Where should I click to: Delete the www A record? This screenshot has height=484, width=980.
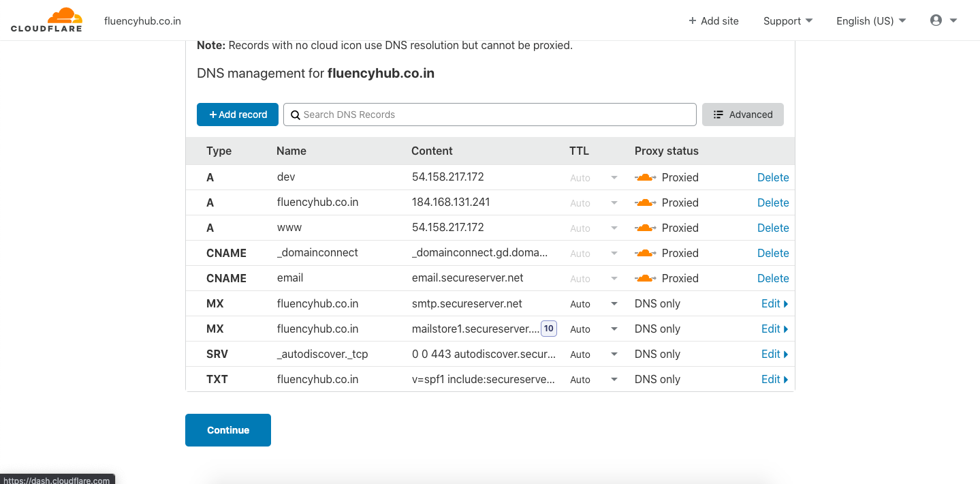(773, 228)
